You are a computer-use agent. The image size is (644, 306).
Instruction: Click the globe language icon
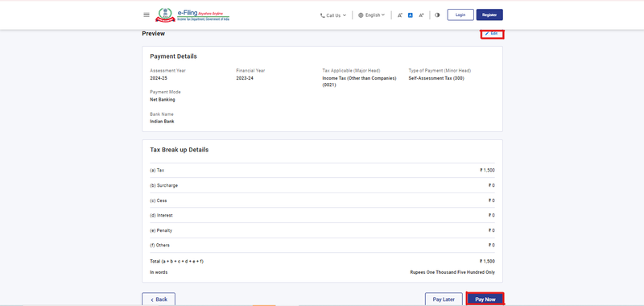point(361,15)
